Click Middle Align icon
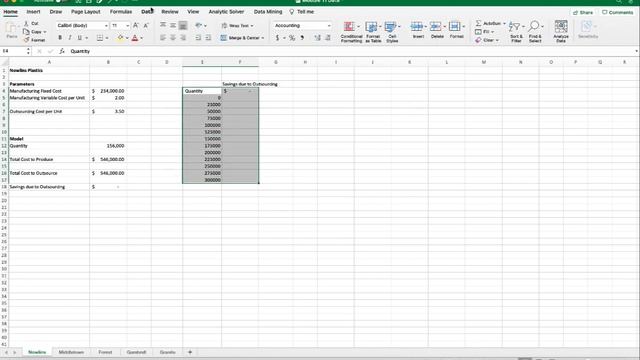The height and width of the screenshot is (360, 640). 173,25
